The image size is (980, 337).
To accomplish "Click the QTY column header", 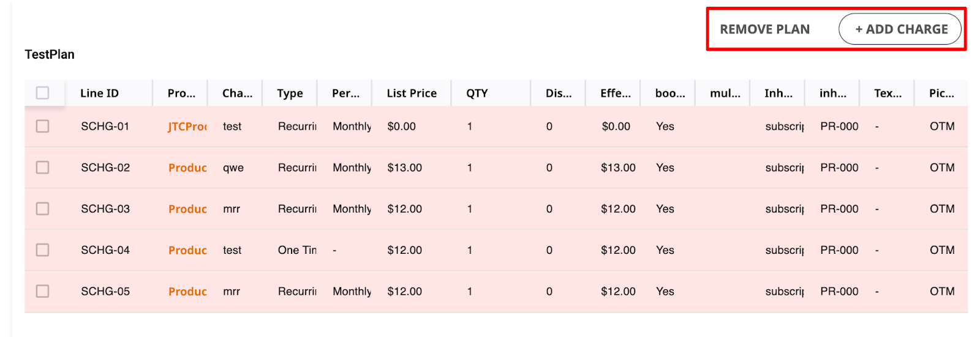I will [477, 93].
